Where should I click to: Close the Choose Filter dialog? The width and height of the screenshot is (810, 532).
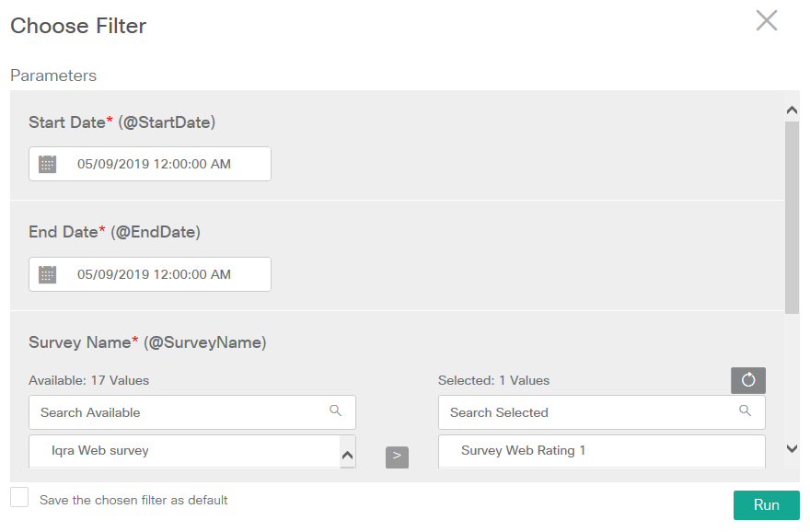click(x=767, y=20)
